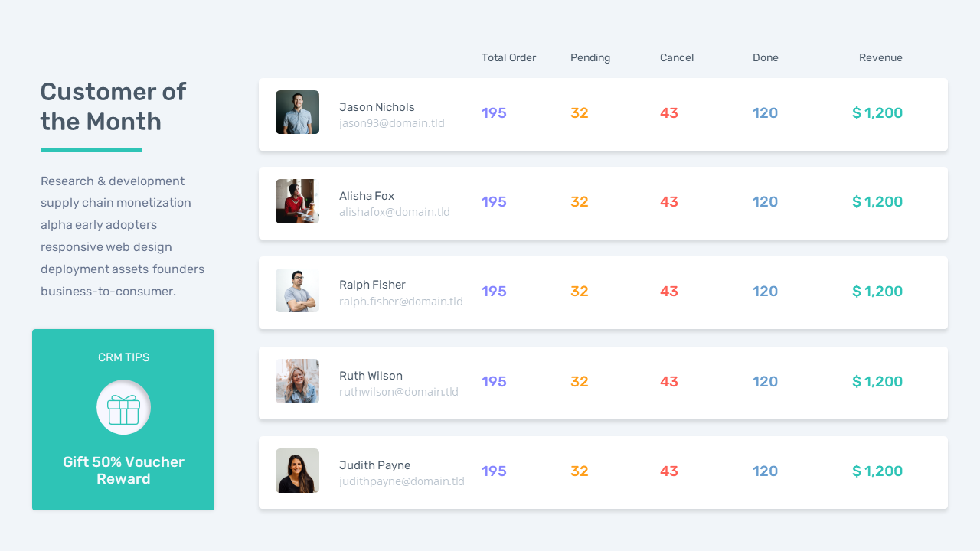Click the Customer of the Month heading

pyautogui.click(x=113, y=106)
